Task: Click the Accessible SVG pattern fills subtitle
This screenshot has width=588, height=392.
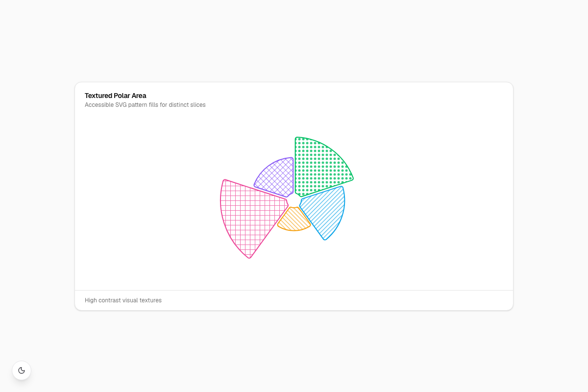Action: [145, 105]
